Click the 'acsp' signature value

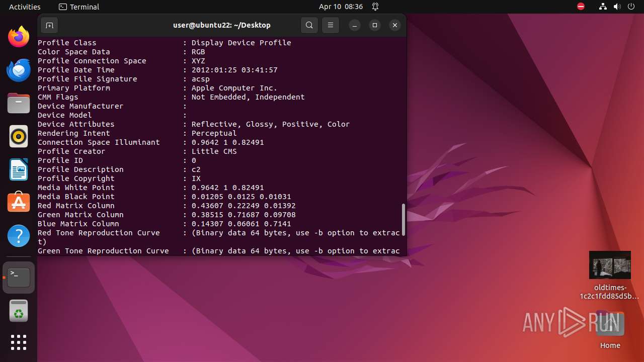[200, 79]
